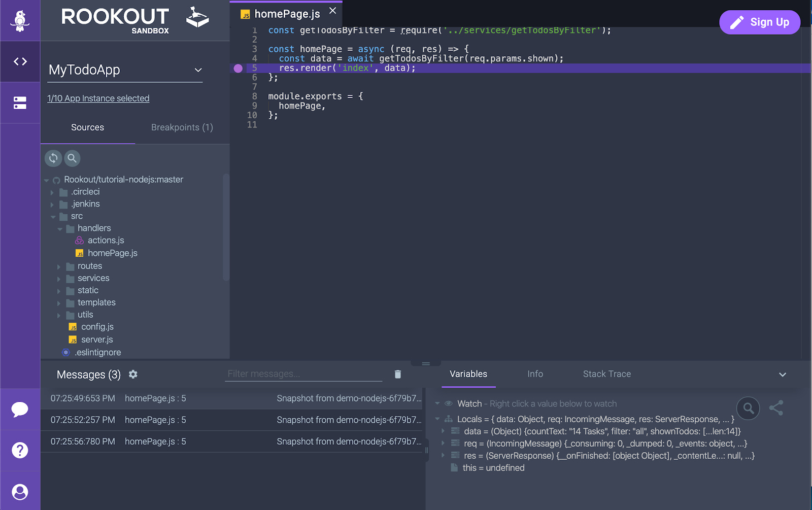This screenshot has height=510, width=812.
Task: Click the share icon in Variables panel
Action: 776,408
